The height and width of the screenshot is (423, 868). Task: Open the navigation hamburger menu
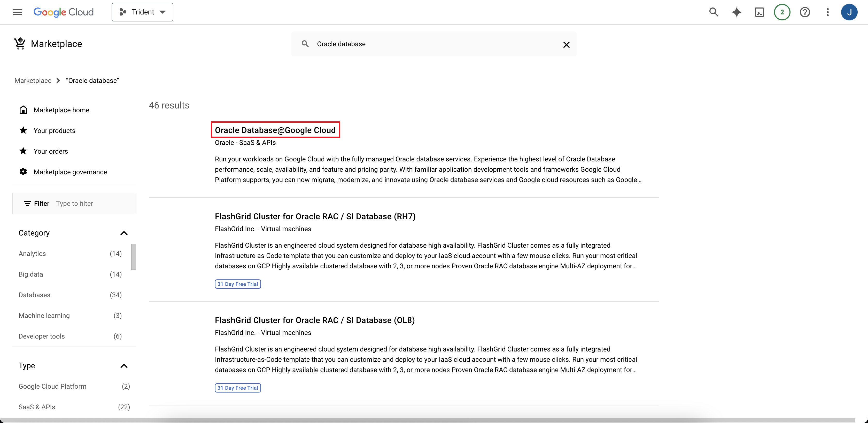click(17, 12)
